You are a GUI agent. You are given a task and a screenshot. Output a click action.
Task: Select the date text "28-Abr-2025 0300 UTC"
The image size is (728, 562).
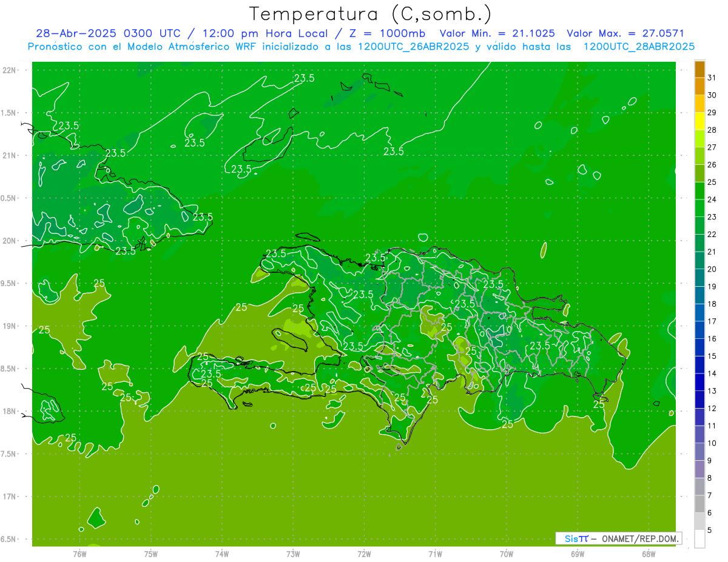point(108,33)
